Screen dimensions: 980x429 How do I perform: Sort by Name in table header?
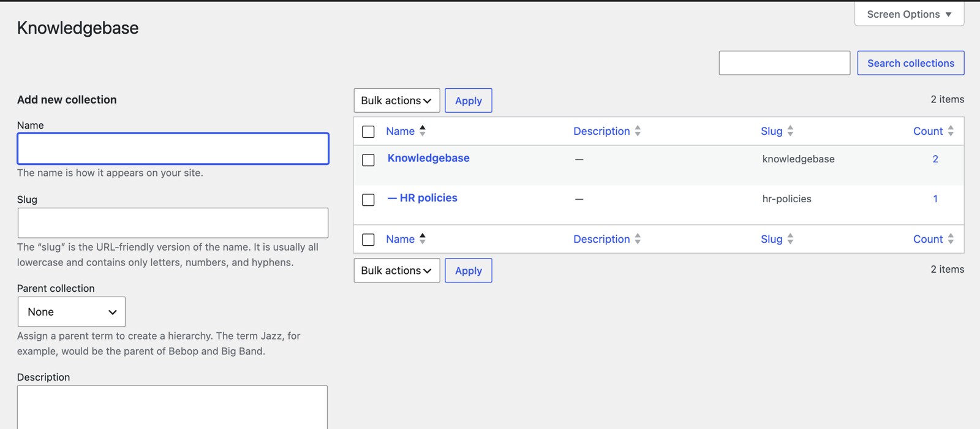coord(400,131)
